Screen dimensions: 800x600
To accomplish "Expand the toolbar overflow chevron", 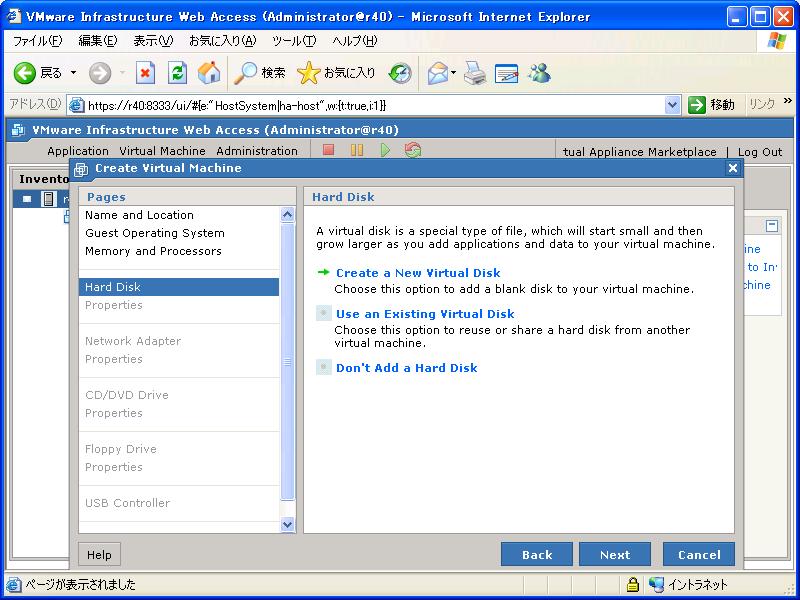I will point(788,101).
